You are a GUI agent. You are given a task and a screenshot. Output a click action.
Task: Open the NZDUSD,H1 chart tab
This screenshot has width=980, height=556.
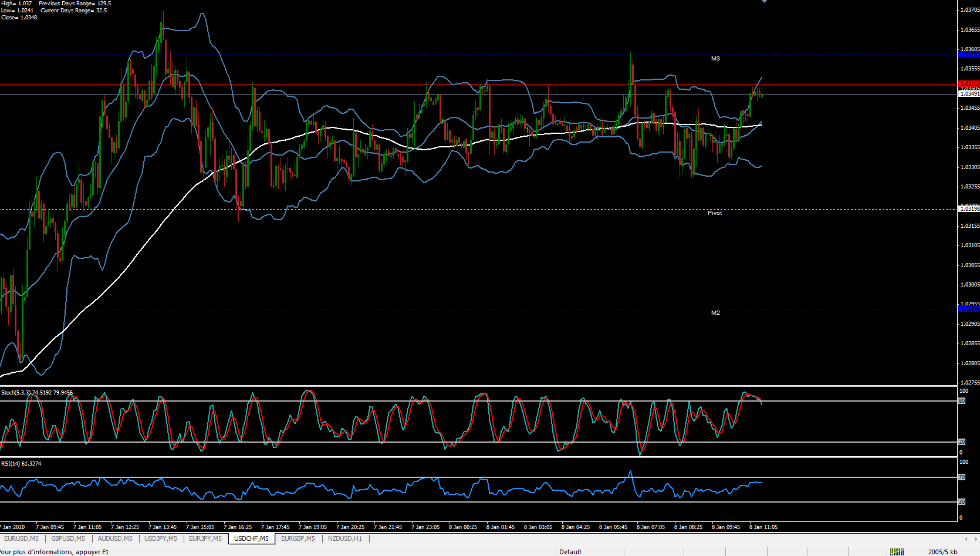(x=345, y=538)
